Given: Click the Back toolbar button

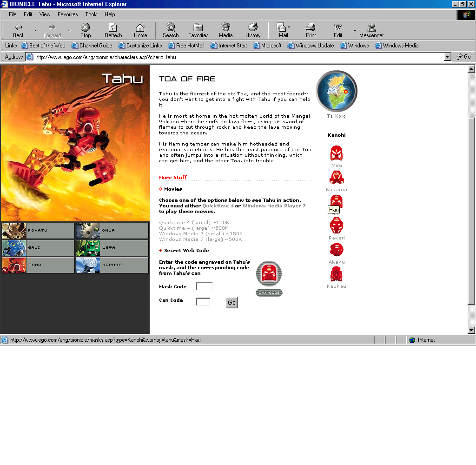Looking at the screenshot, I should [x=19, y=31].
